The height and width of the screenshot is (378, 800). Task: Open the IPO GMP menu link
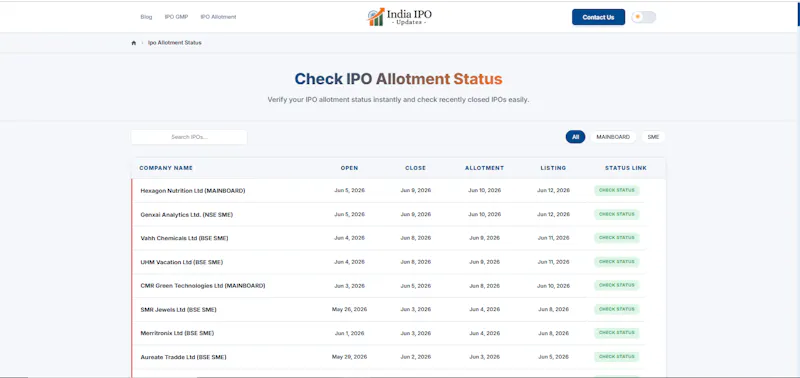(x=176, y=17)
